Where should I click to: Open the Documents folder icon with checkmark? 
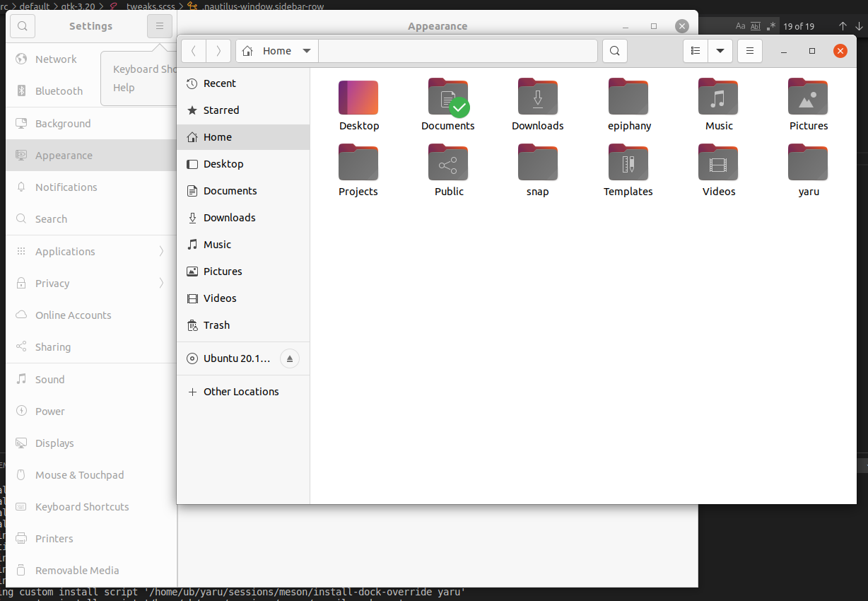point(448,98)
